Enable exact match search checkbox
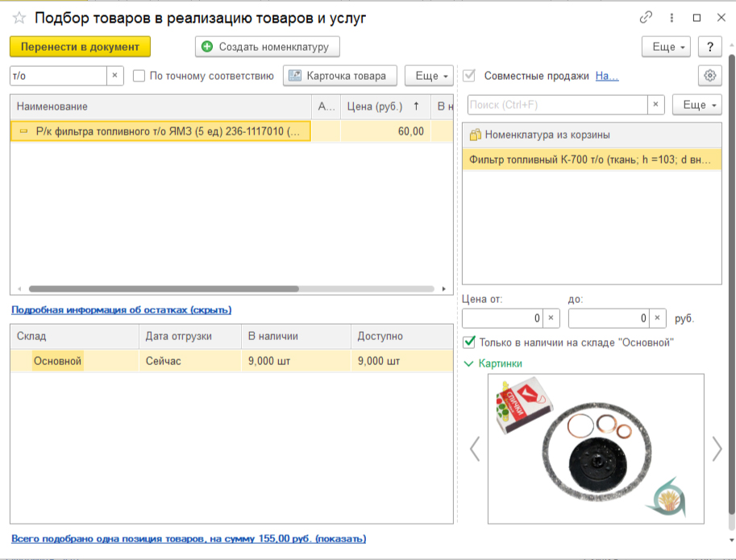The width and height of the screenshot is (736, 560). [139, 76]
